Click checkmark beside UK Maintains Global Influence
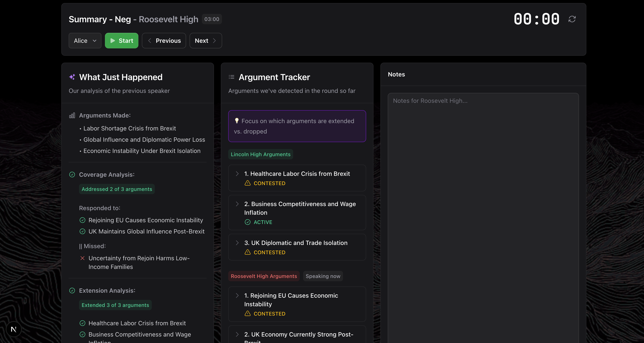 [82, 231]
